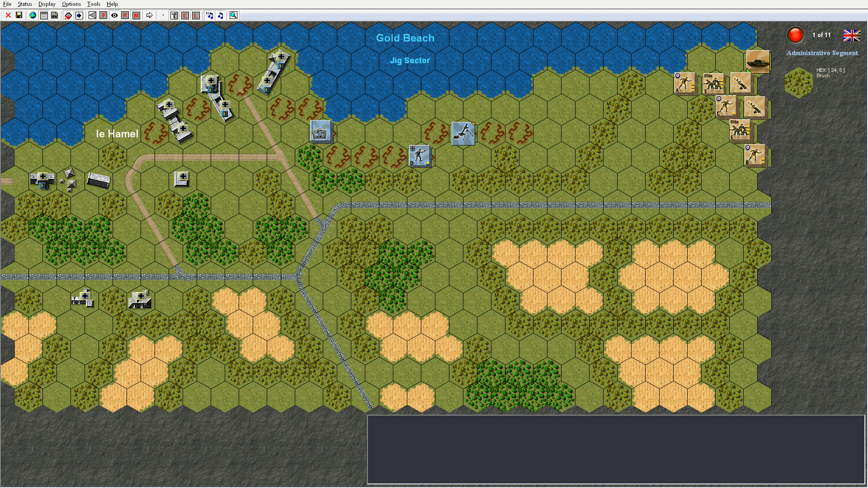Click the globe icon in toolbar
The height and width of the screenshot is (488, 868).
(x=33, y=15)
